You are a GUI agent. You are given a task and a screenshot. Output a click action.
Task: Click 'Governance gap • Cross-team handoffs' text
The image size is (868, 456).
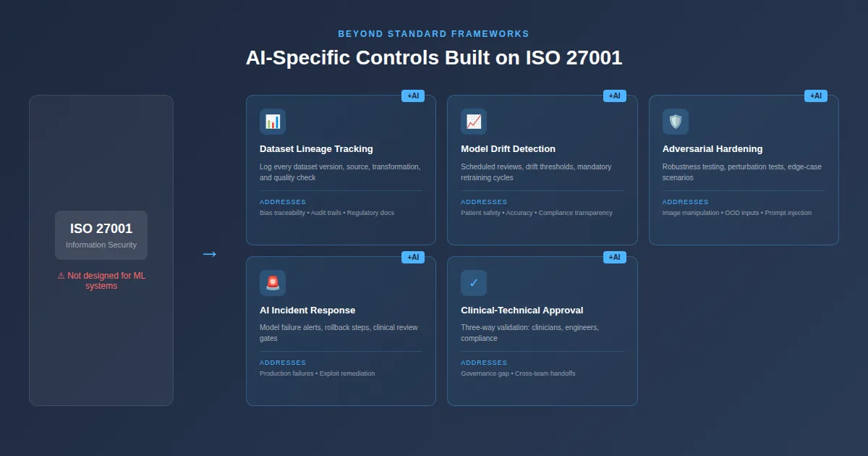[518, 373]
